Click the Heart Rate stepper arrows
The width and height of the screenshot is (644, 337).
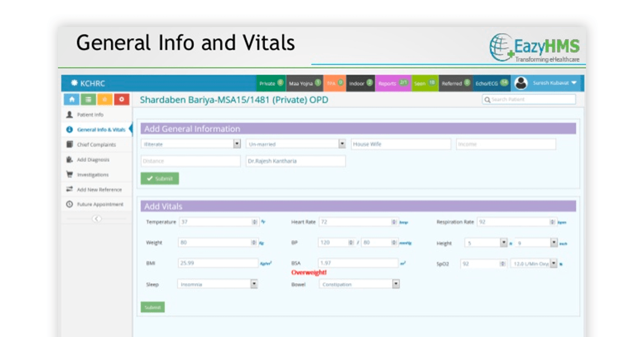[394, 222]
